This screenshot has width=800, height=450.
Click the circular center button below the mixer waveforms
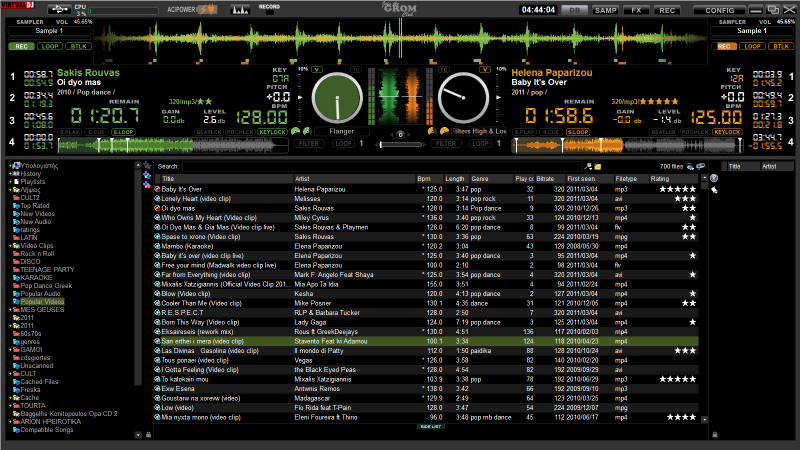click(401, 135)
